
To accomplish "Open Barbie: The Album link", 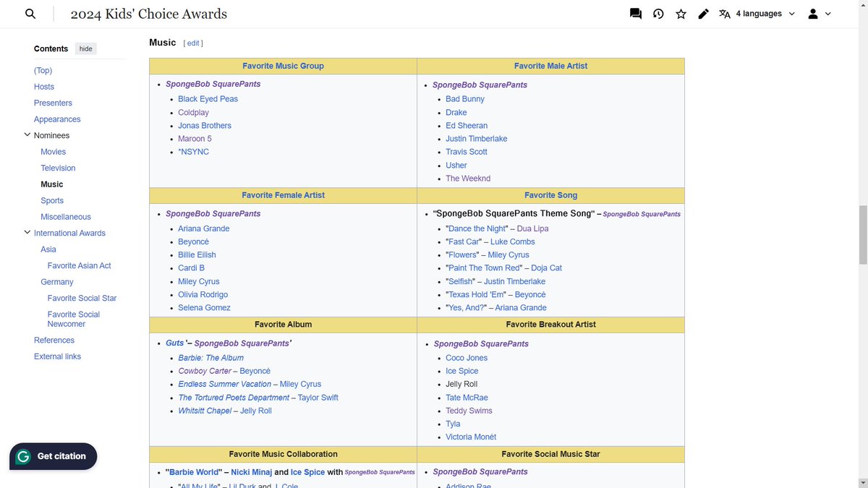I will [x=211, y=358].
